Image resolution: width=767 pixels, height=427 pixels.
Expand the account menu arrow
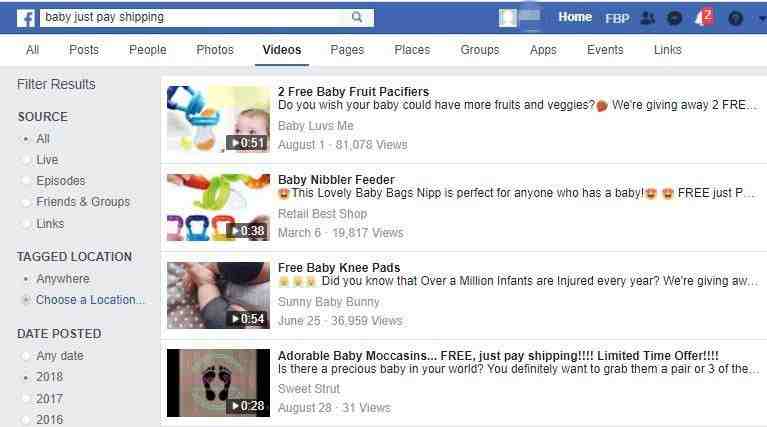pos(762,19)
